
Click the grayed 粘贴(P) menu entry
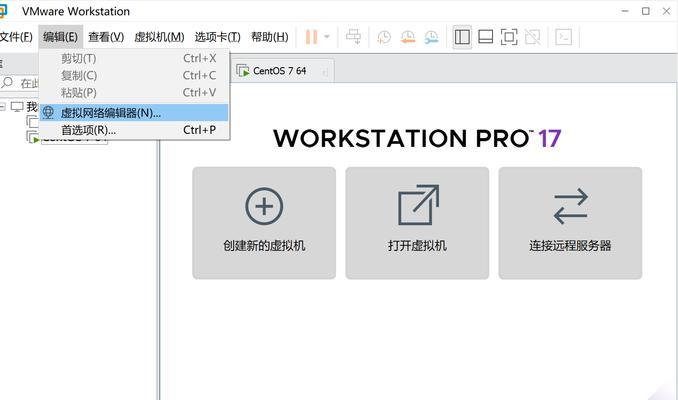coord(134,93)
